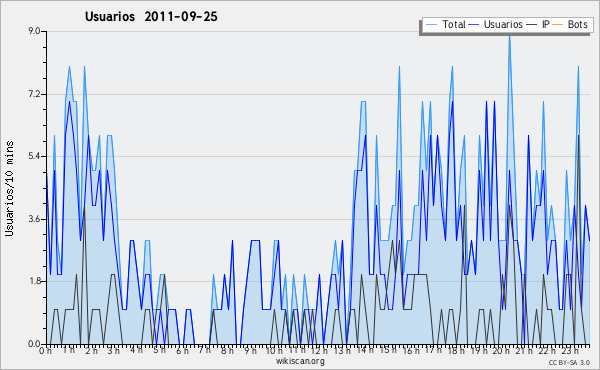Click the Total peak of 9 after 20 h
The height and width of the screenshot is (370, 600).
pos(509,35)
